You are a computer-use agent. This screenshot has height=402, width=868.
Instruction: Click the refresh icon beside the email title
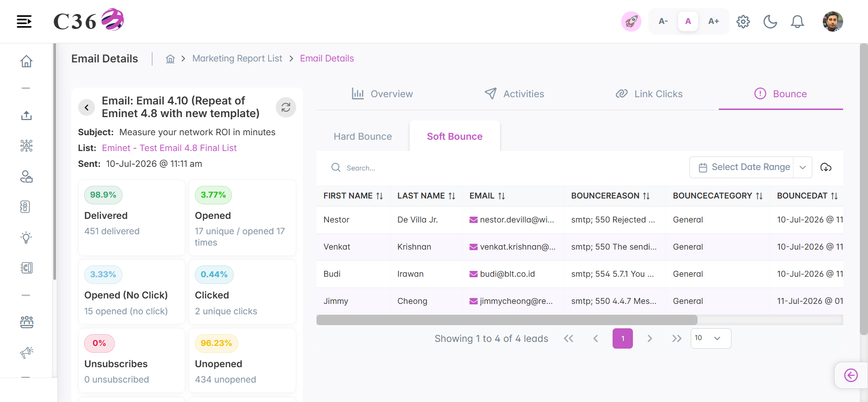[286, 107]
